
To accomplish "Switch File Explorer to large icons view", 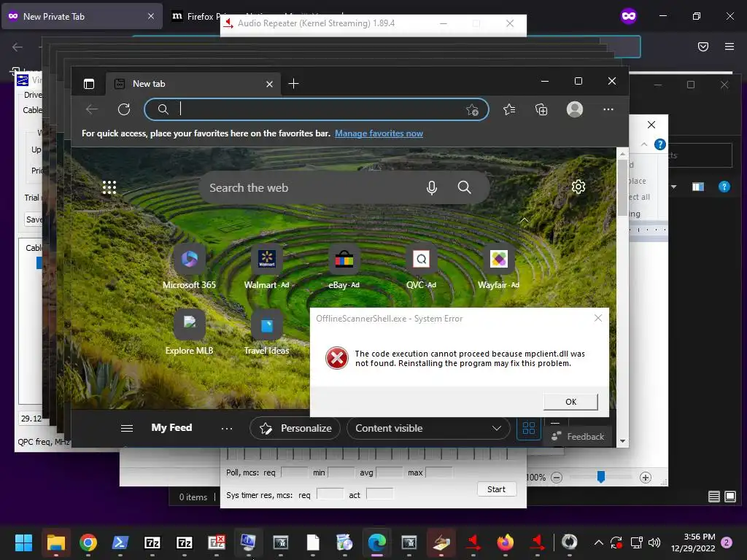I will [x=729, y=497].
